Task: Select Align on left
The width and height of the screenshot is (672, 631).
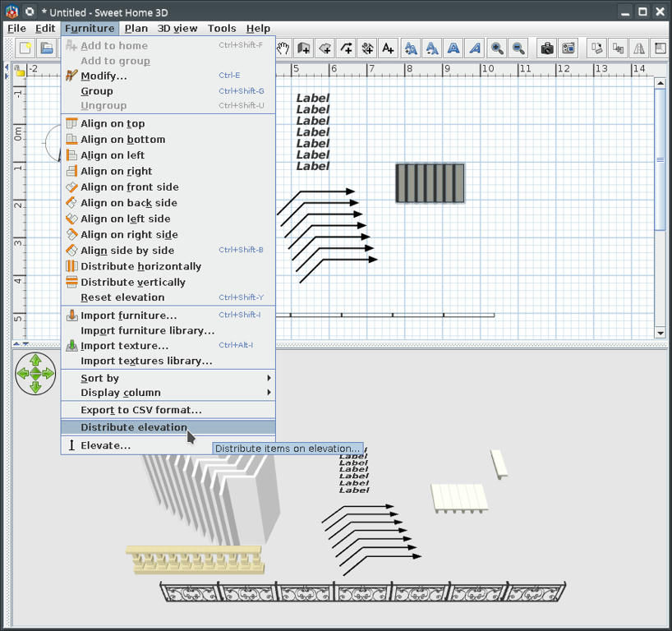Action: (168, 155)
